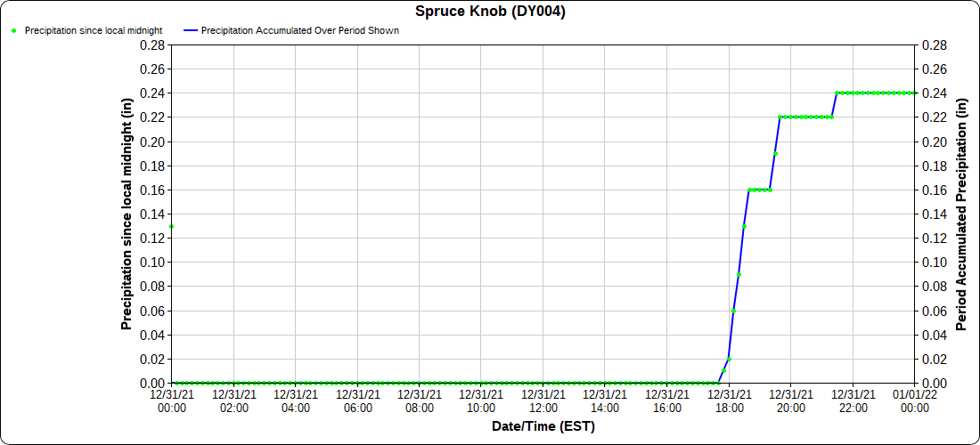Click the blue line legend marker

pos(189,30)
